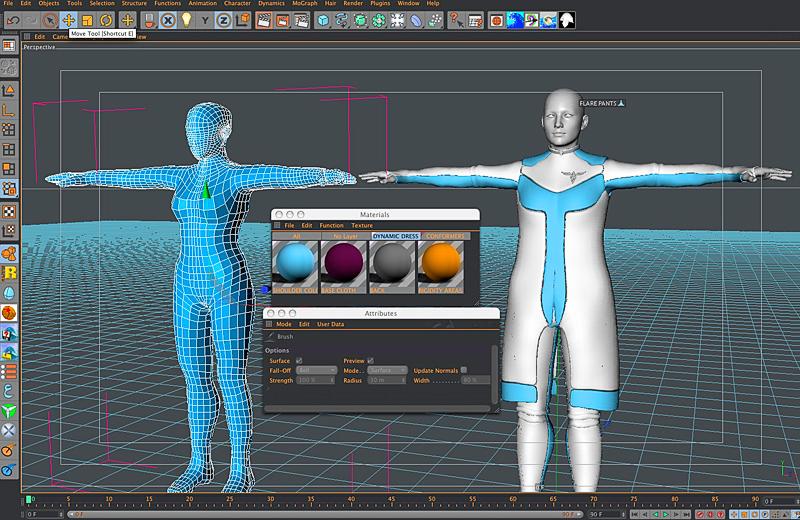Screen dimensions: 800x520
Task: Click the green cube icon in left sidebar
Action: pyautogui.click(x=9, y=411)
